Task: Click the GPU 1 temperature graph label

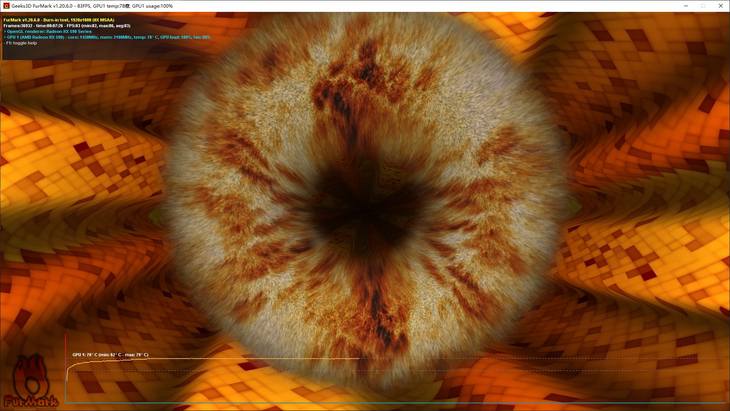Action: tap(110, 355)
